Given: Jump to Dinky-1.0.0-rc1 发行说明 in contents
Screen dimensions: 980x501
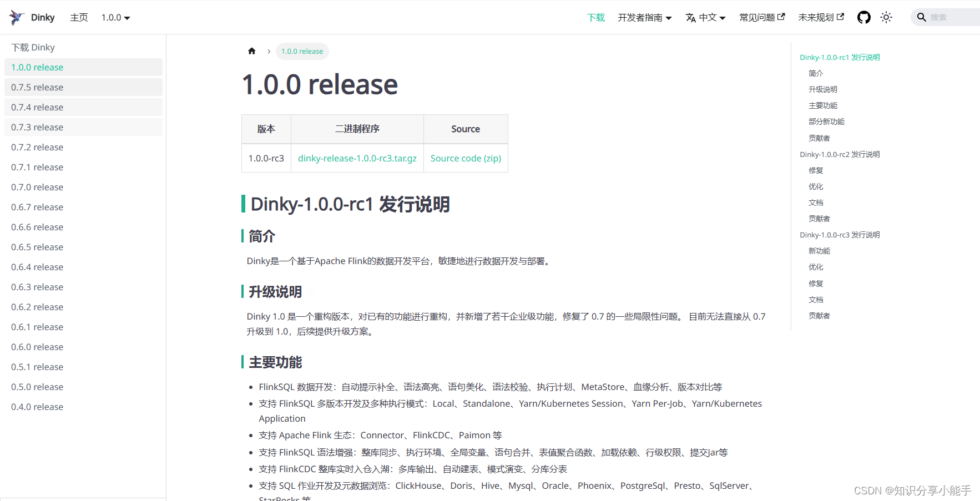Looking at the screenshot, I should pos(840,57).
